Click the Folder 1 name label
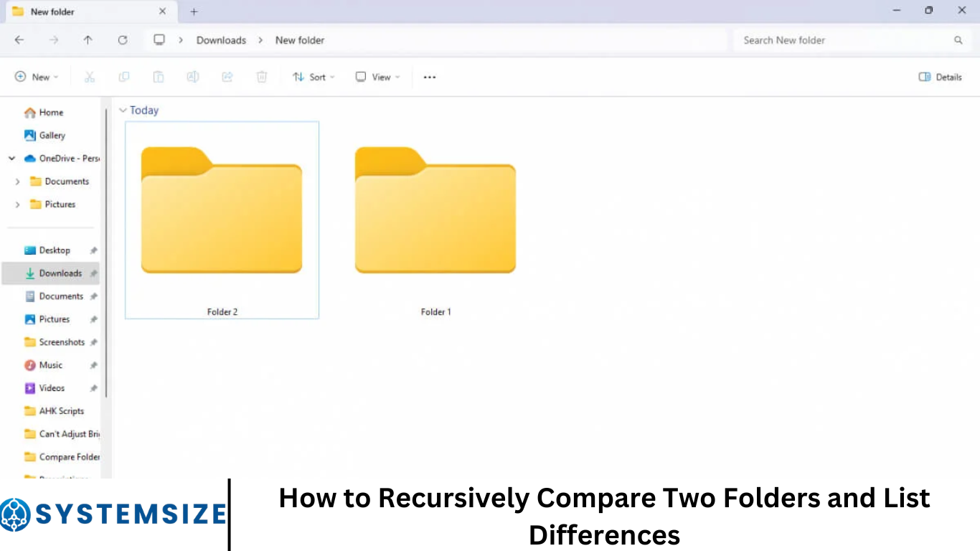980x551 pixels. [436, 312]
